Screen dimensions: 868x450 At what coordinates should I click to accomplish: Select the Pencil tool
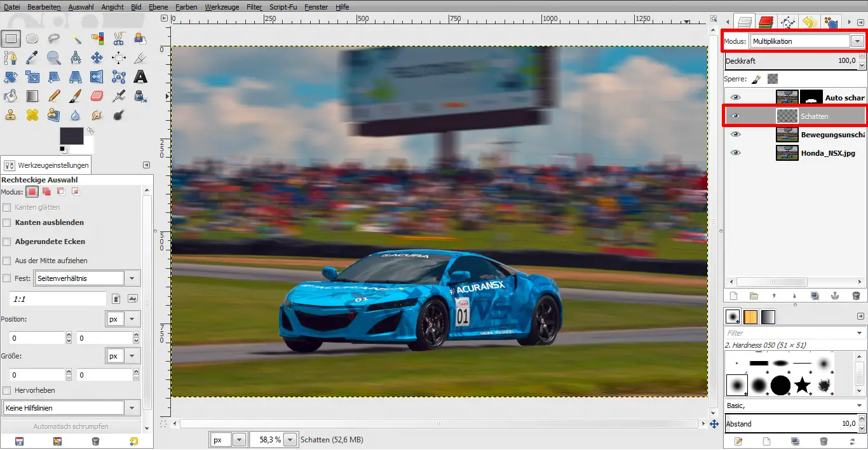[x=54, y=97]
